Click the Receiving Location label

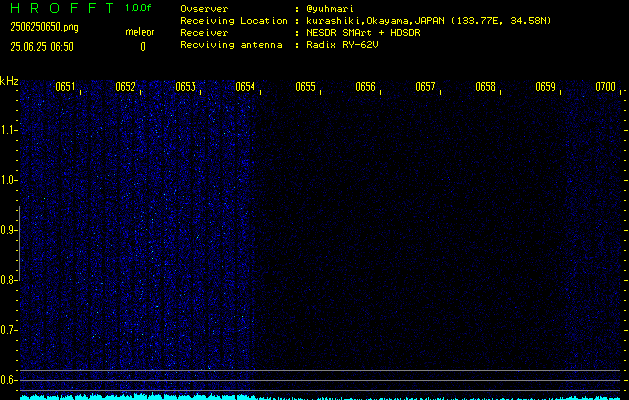click(x=234, y=21)
